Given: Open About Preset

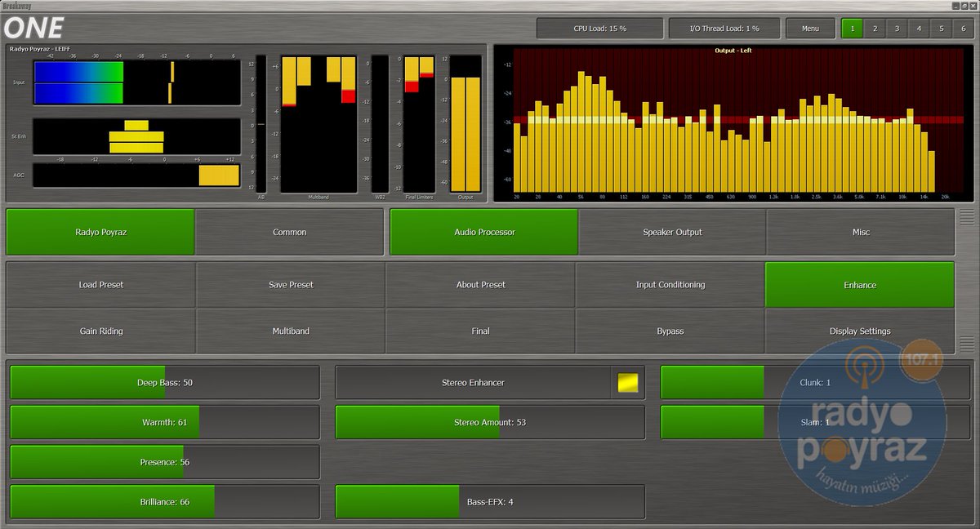Looking at the screenshot, I should point(480,285).
